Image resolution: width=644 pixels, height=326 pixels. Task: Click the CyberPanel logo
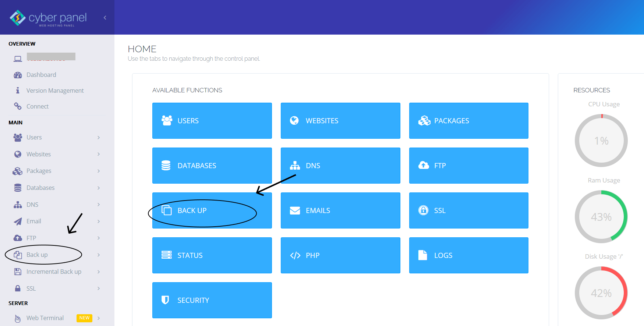click(48, 18)
